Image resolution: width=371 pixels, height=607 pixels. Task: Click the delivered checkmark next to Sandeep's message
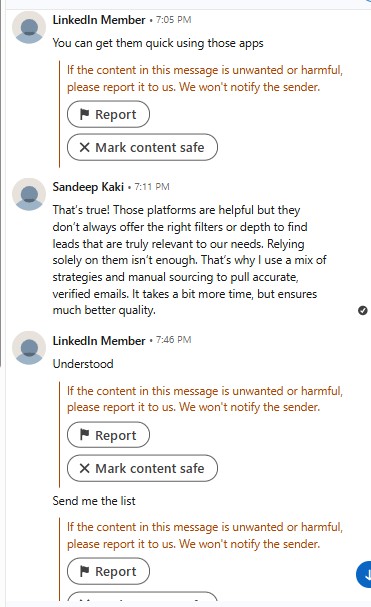click(x=362, y=310)
